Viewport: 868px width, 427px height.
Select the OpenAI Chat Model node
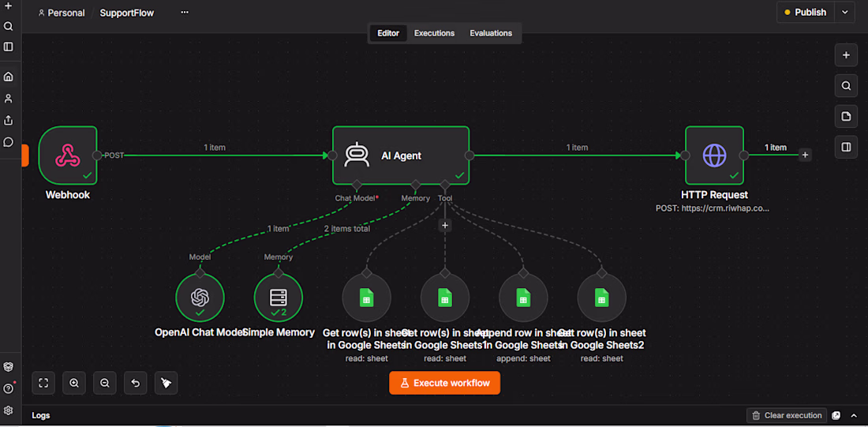tap(200, 298)
